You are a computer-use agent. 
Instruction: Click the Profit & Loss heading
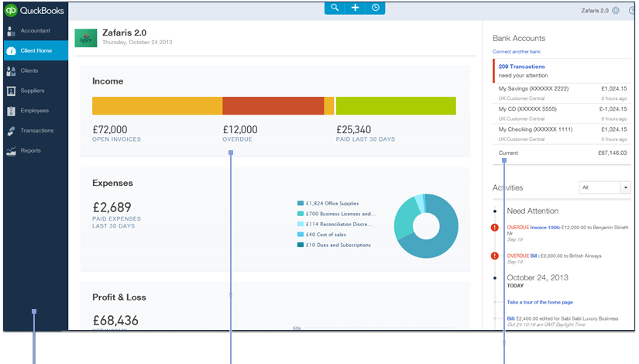point(119,297)
